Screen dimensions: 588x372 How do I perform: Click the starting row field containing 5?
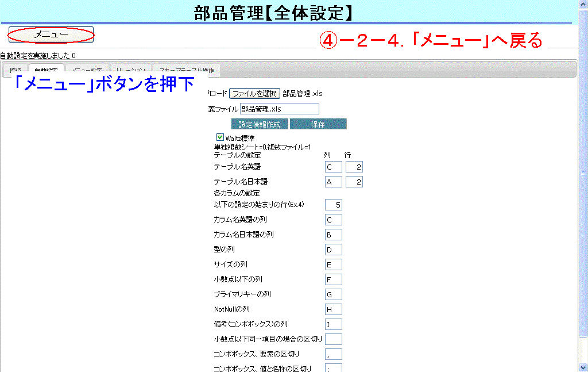click(333, 205)
